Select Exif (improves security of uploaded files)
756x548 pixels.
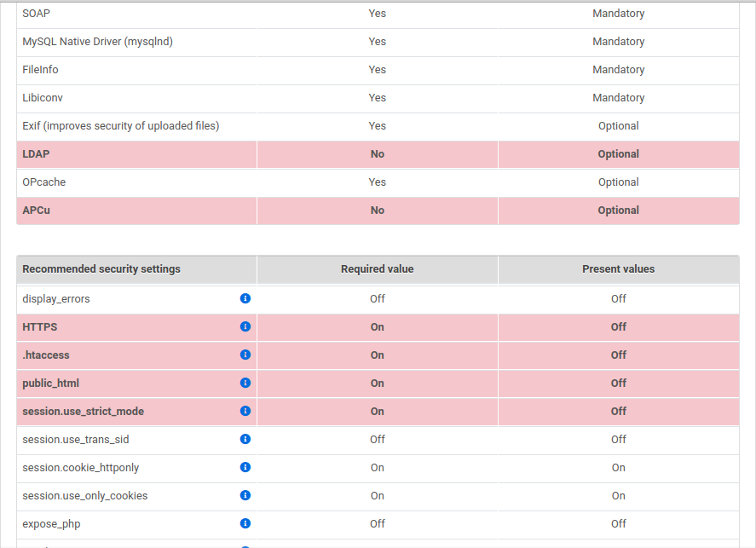[x=120, y=126]
